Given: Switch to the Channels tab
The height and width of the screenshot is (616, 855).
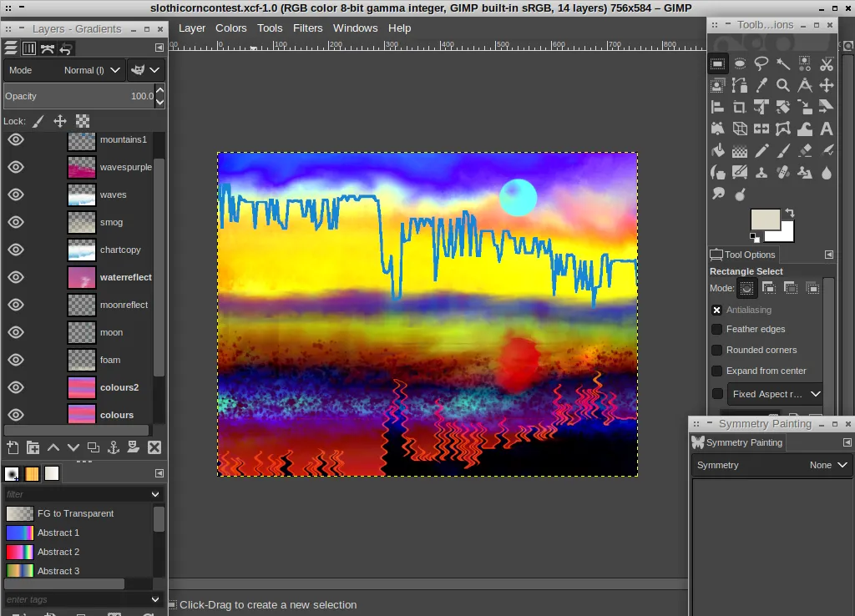Looking at the screenshot, I should pyautogui.click(x=29, y=48).
